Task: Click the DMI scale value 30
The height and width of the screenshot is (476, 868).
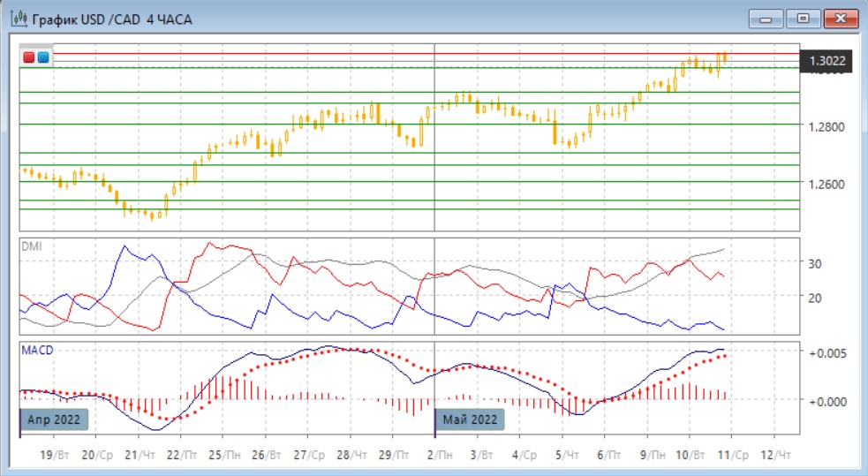Action: pyautogui.click(x=817, y=263)
